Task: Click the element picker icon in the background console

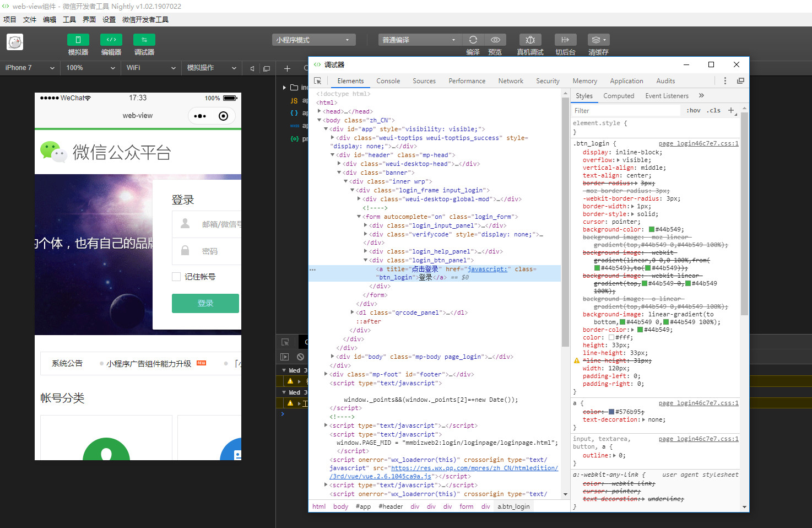Action: (x=285, y=342)
